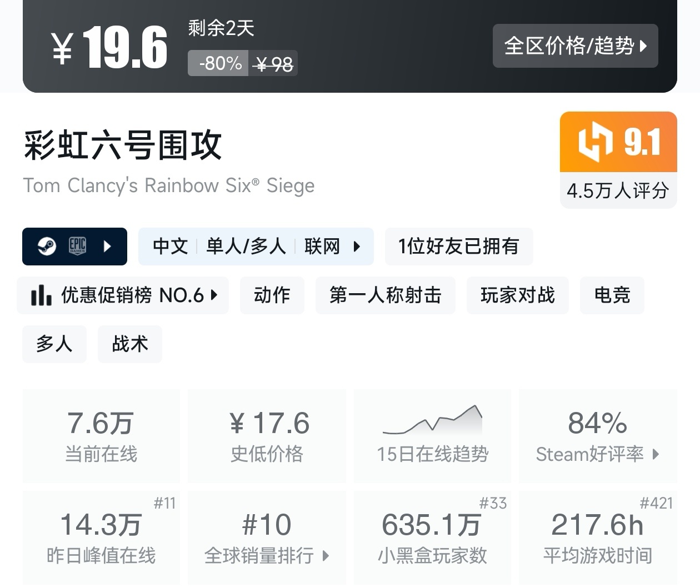Click the Epic Games logo icon
This screenshot has height=588, width=700.
click(77, 246)
